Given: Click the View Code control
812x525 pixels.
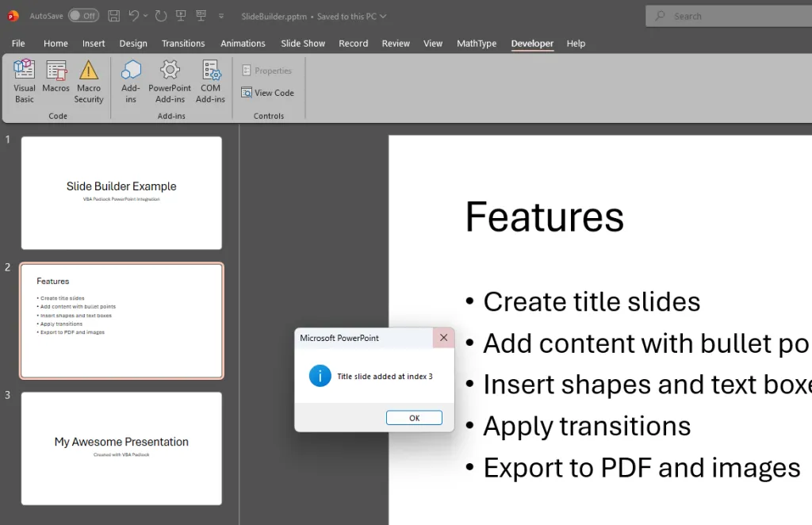Looking at the screenshot, I should (x=268, y=93).
